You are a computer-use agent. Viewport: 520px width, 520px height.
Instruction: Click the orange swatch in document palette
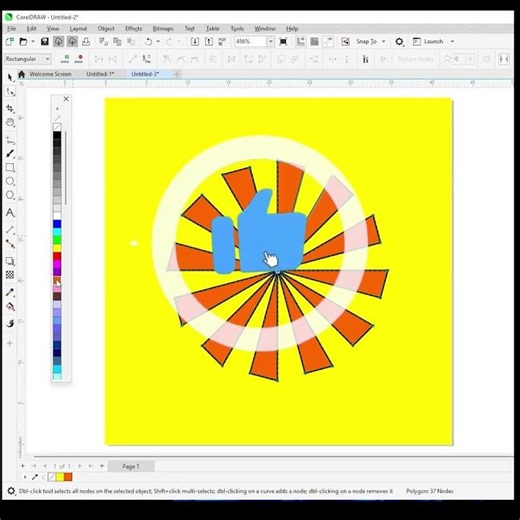coord(68,477)
